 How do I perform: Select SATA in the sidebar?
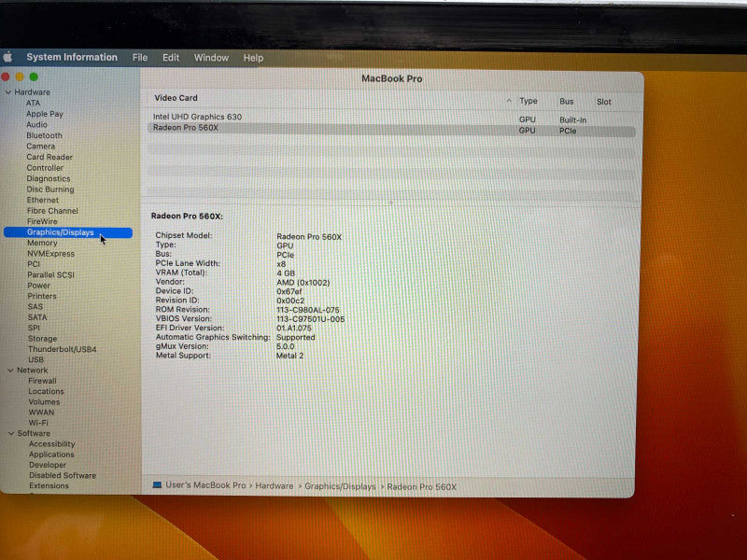(37, 317)
